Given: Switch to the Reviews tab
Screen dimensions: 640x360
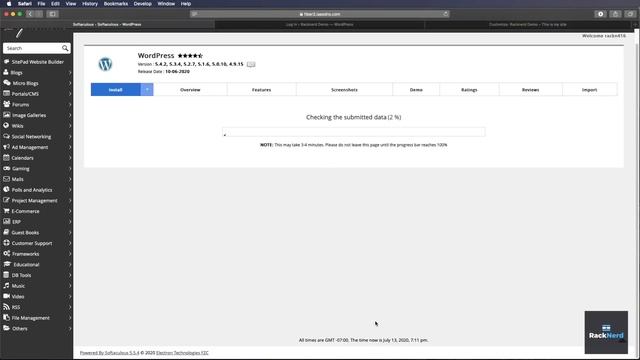Looking at the screenshot, I should pyautogui.click(x=531, y=89).
